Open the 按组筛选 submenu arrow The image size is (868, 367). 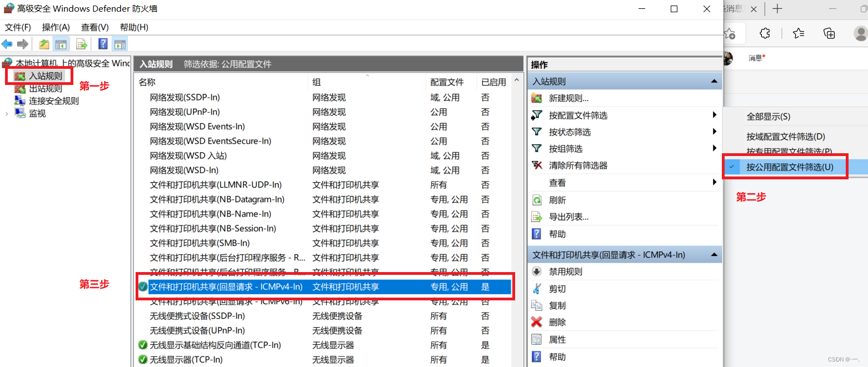coord(714,148)
